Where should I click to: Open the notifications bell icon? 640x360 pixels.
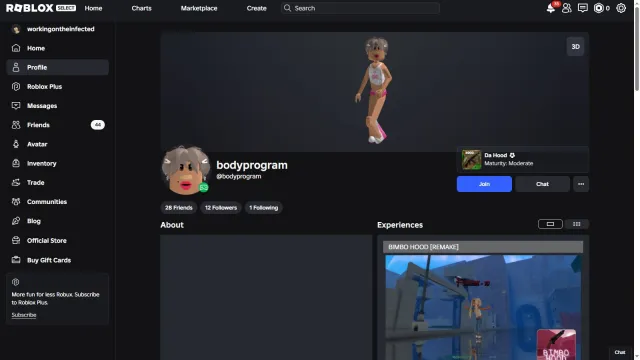pos(551,8)
